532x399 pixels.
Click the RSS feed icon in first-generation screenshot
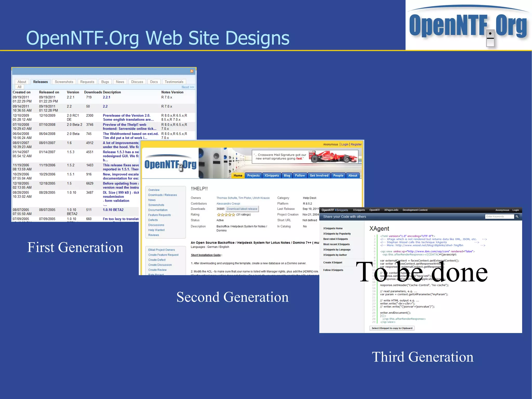pyautogui.click(x=192, y=71)
